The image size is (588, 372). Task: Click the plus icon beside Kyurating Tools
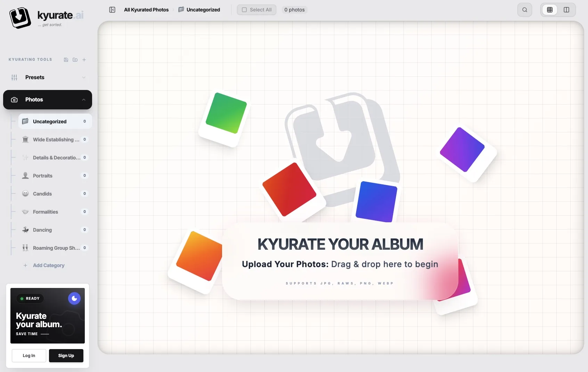84,60
